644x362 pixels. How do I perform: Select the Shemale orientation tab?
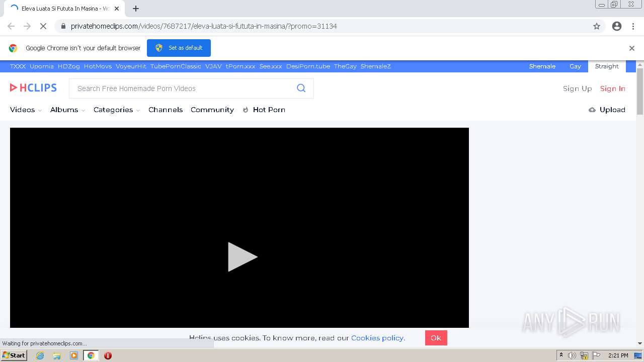[542, 66]
